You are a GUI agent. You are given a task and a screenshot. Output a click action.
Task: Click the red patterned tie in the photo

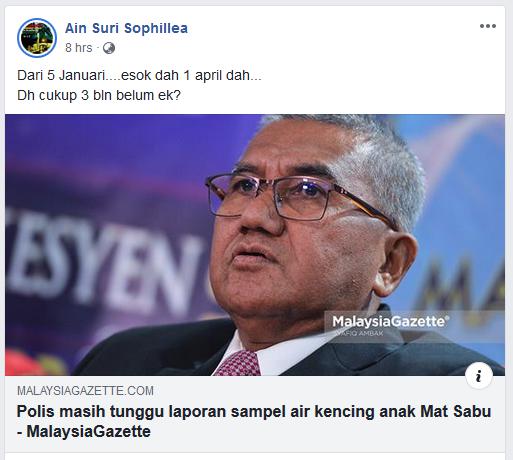238,363
